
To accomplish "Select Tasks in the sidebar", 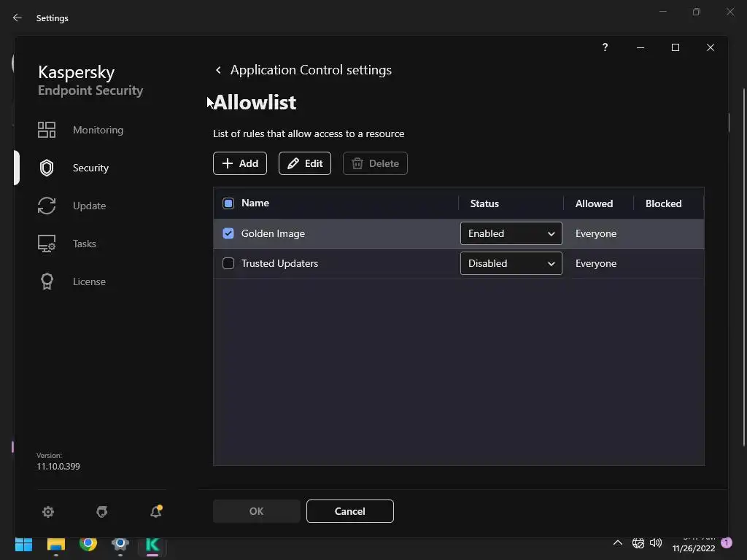I will pyautogui.click(x=85, y=244).
